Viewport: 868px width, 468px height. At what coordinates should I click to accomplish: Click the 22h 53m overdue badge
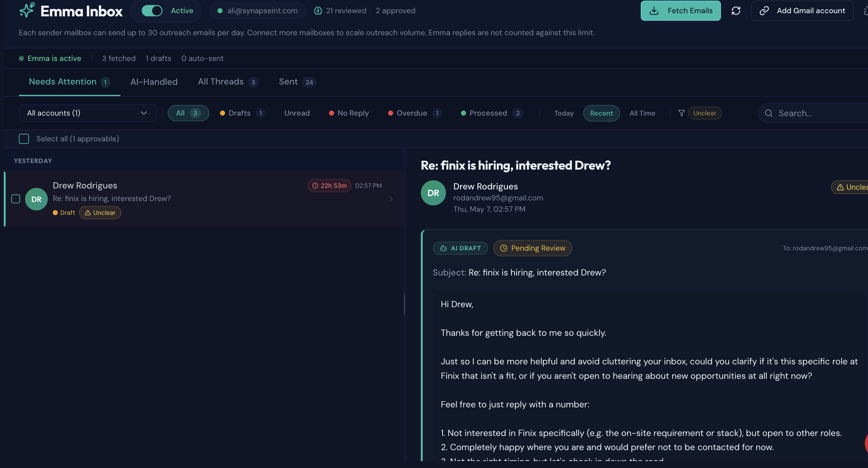point(329,186)
